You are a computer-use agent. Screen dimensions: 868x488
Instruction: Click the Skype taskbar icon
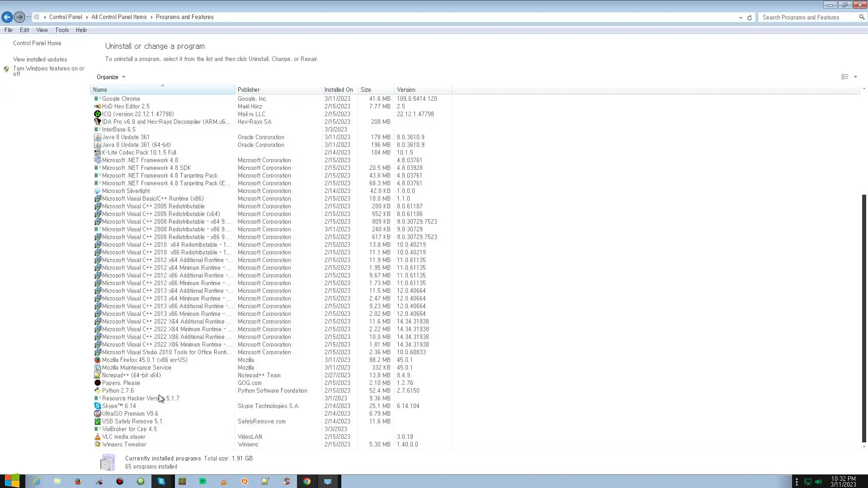point(161,481)
